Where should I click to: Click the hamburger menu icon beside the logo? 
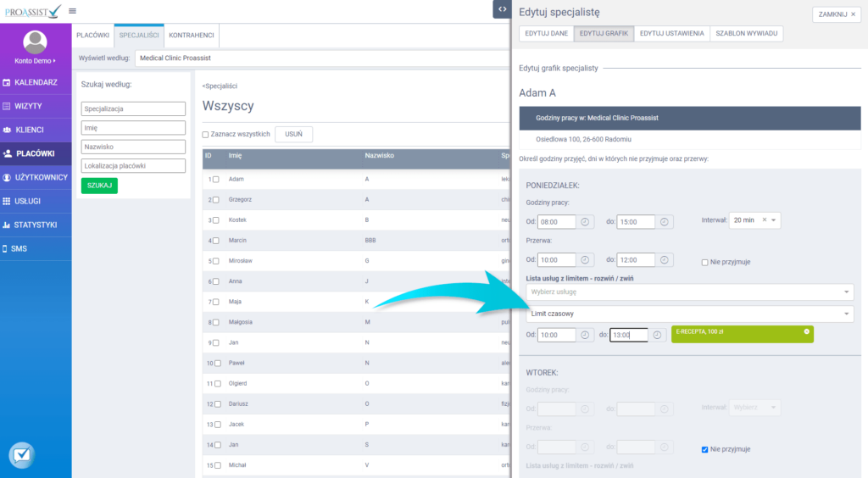coord(72,11)
